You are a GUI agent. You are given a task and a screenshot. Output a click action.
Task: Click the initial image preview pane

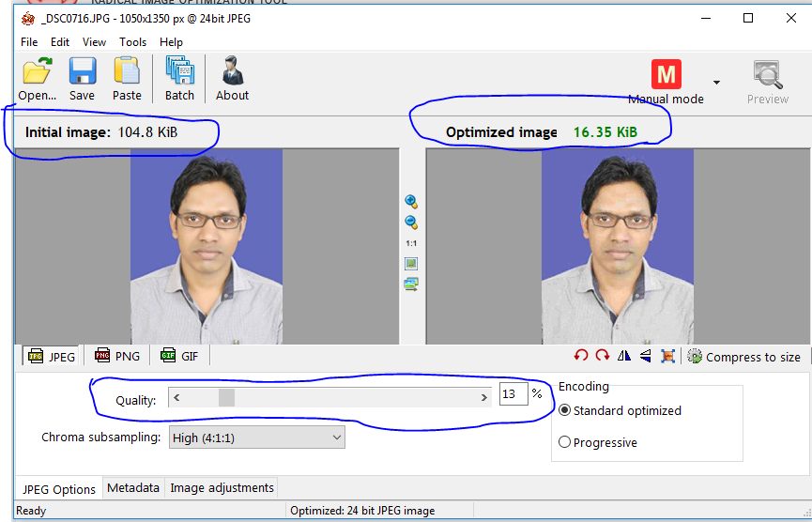207,247
